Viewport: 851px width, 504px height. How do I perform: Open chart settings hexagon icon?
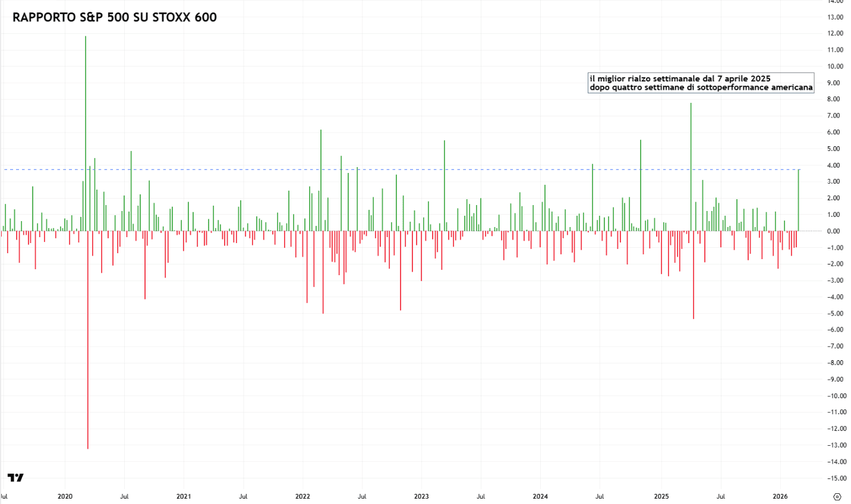(x=837, y=496)
